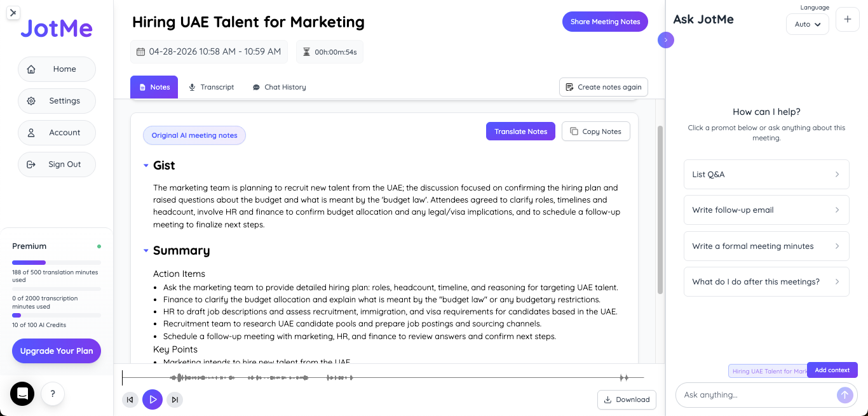Select the Write a formal meeting minutes prompt
Viewport: 868px width, 416px height.
[x=766, y=246]
